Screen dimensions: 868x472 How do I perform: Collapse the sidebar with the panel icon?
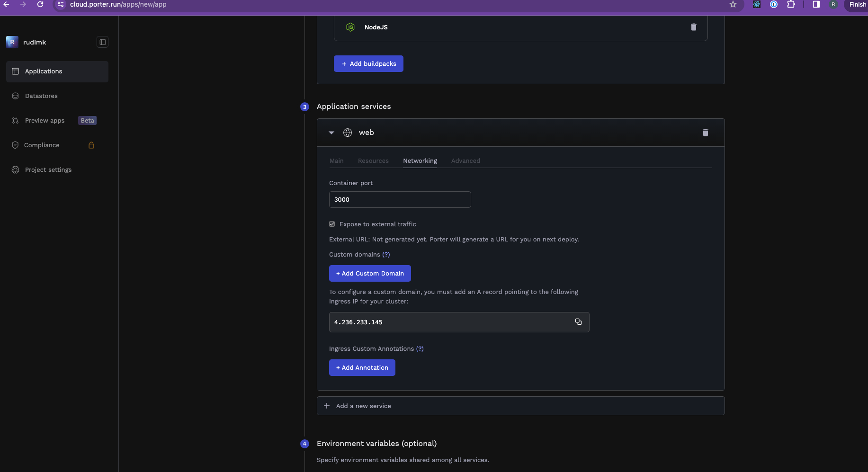[x=102, y=42]
